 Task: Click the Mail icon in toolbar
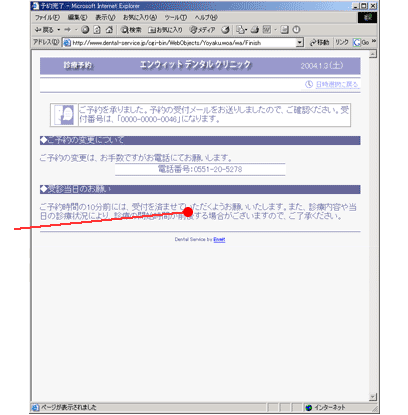pyautogui.click(x=241, y=30)
